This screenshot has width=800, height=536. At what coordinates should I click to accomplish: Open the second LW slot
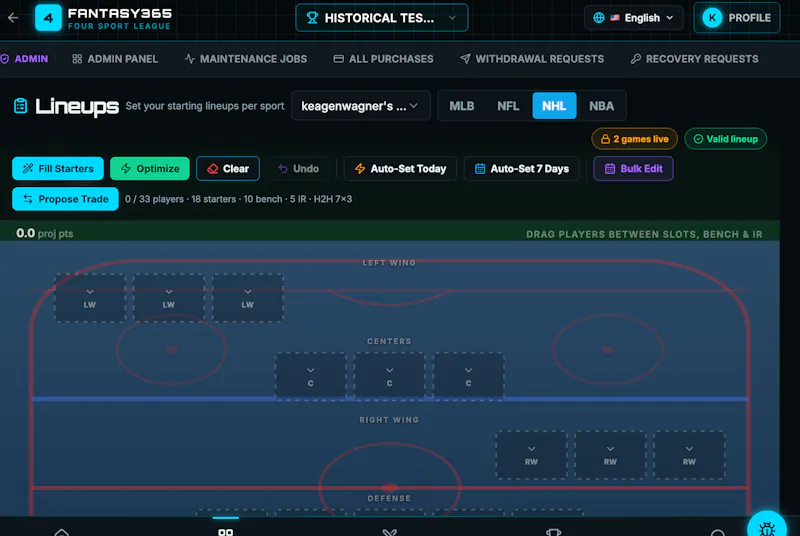coord(169,298)
